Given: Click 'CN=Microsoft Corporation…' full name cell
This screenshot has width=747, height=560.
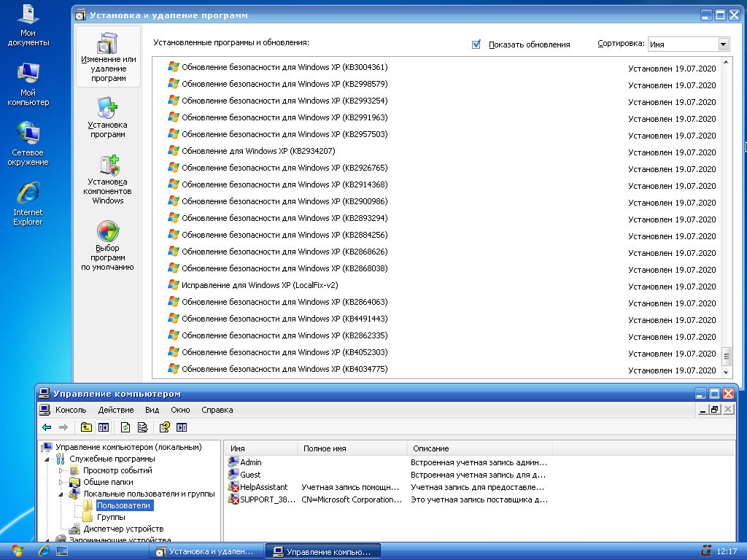Looking at the screenshot, I should [x=352, y=499].
